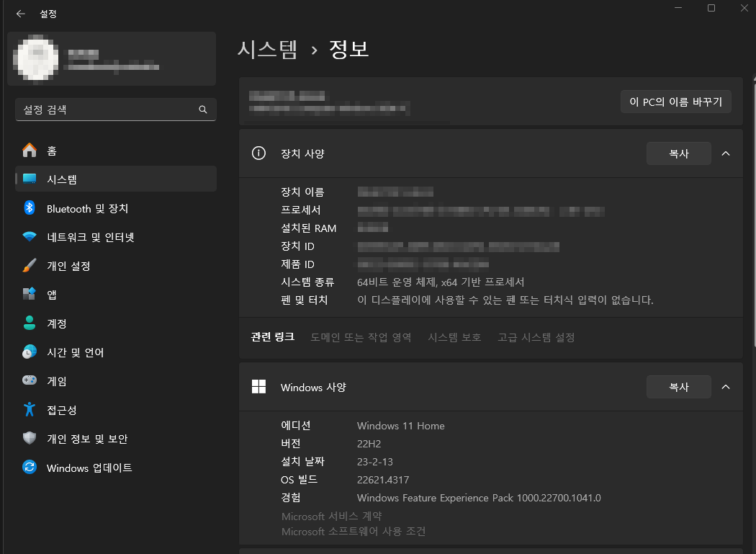The width and height of the screenshot is (756, 554).
Task: Open 네트워크 및 인터넷 settings
Action: [x=116, y=237]
